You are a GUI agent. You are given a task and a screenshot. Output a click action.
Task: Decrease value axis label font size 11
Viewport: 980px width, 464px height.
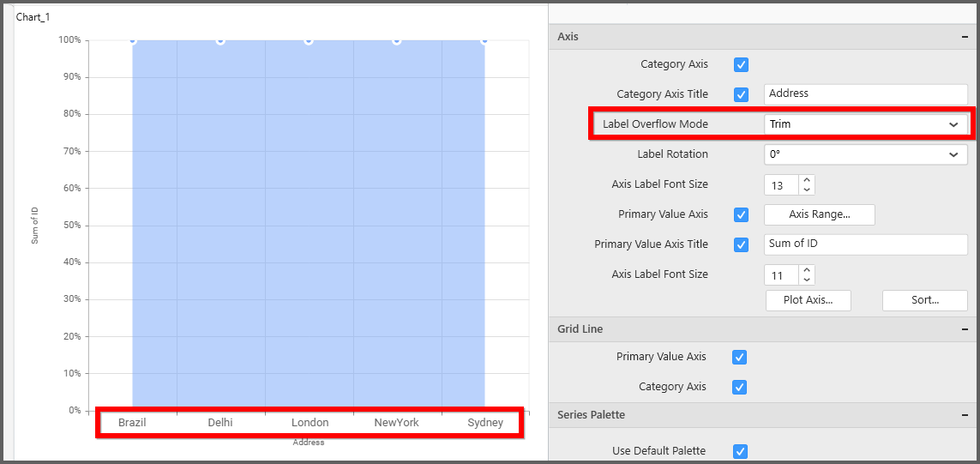[807, 280]
